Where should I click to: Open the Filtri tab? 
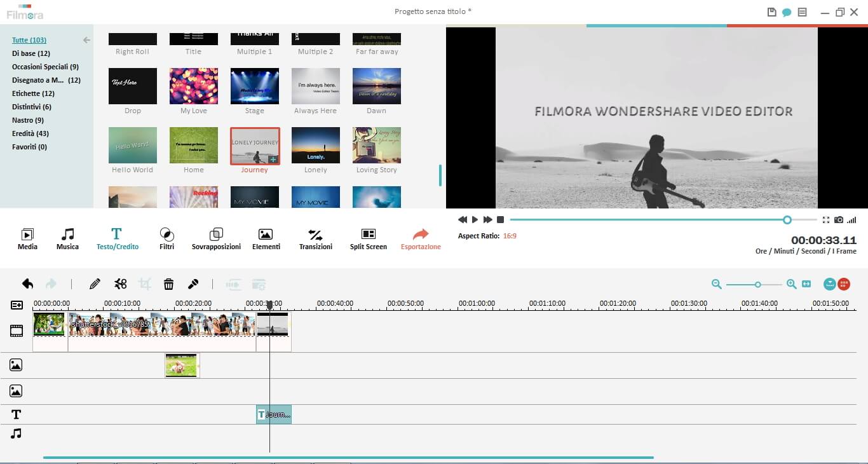tap(166, 239)
